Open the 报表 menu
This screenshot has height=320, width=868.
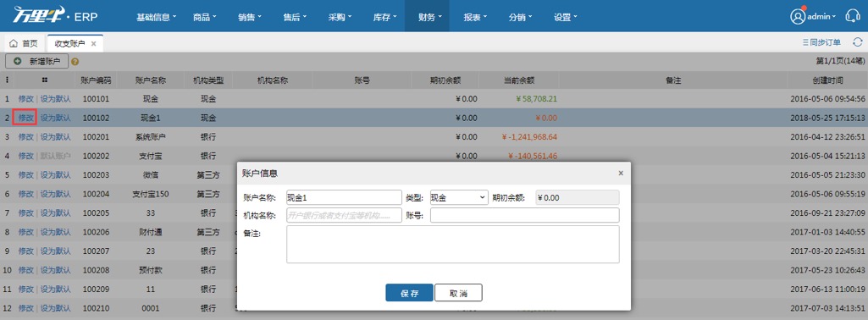click(475, 17)
